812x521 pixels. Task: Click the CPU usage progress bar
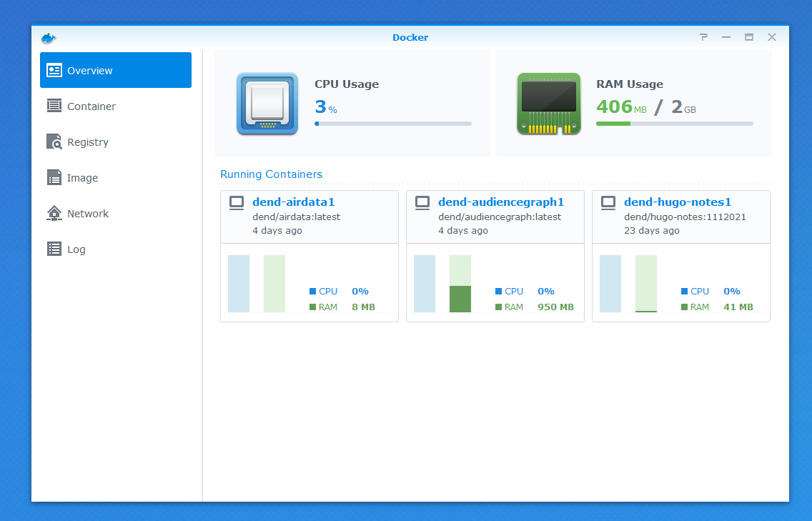[x=393, y=124]
